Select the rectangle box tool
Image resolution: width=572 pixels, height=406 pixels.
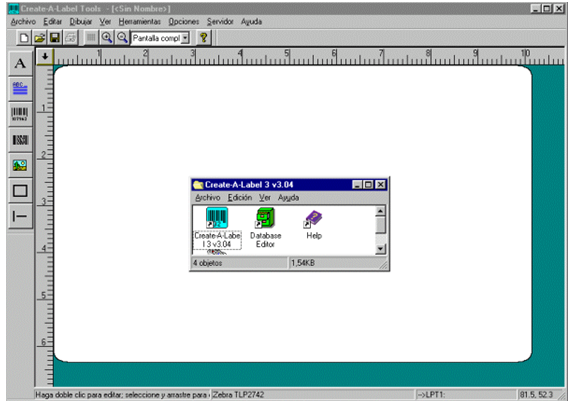click(20, 191)
